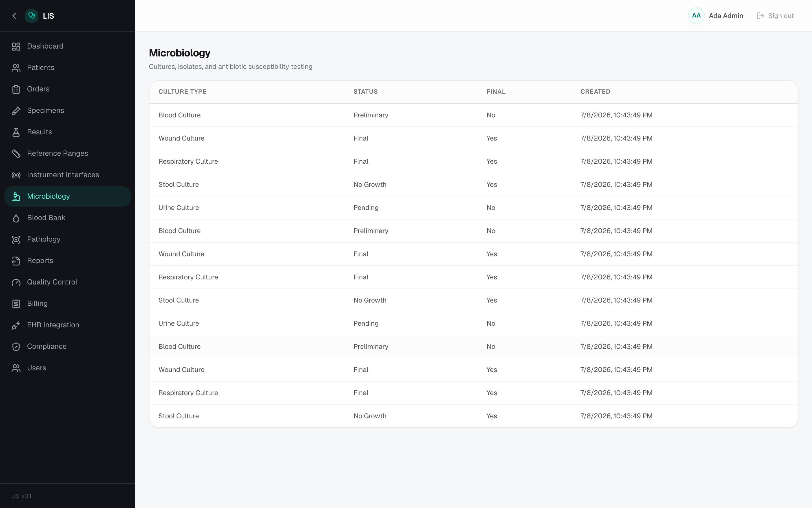Click the Results flask icon
Screen dimensions: 812x508
16,132
